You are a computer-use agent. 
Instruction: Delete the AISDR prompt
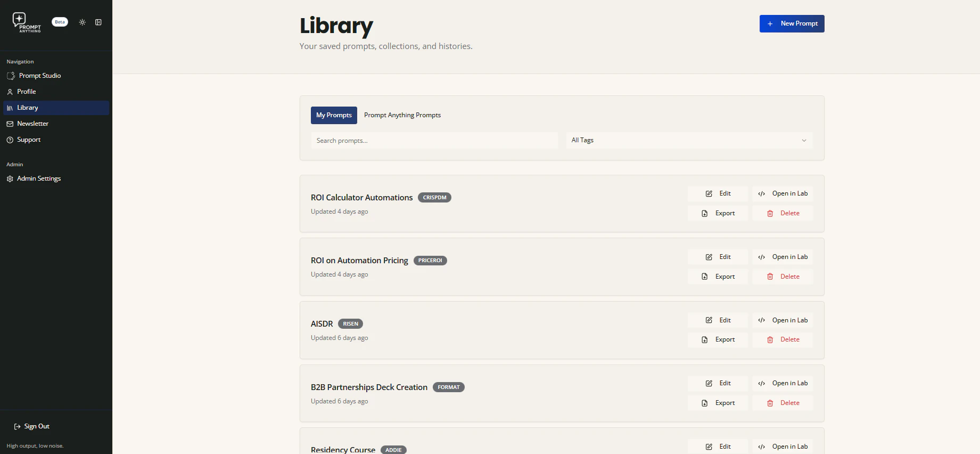[783, 339]
